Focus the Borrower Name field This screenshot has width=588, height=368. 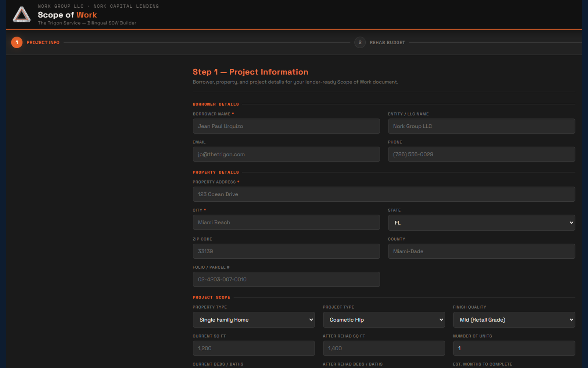coord(286,126)
